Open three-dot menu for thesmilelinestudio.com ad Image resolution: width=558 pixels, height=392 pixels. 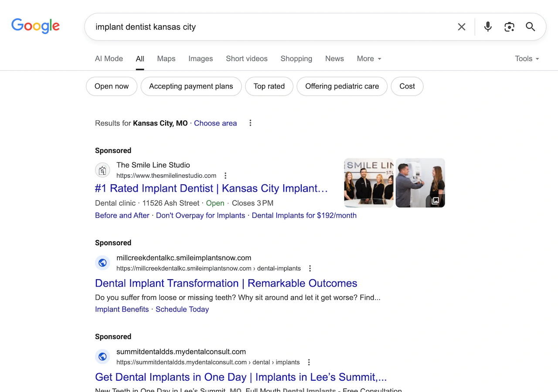pyautogui.click(x=225, y=176)
